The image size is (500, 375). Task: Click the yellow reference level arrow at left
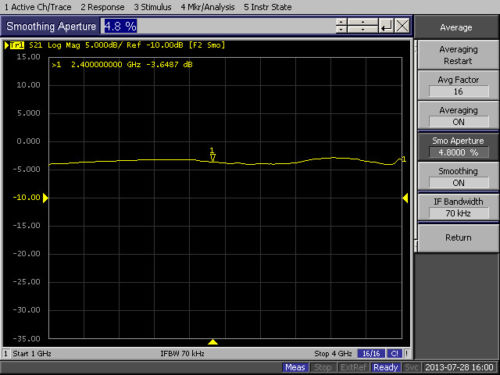(x=46, y=198)
